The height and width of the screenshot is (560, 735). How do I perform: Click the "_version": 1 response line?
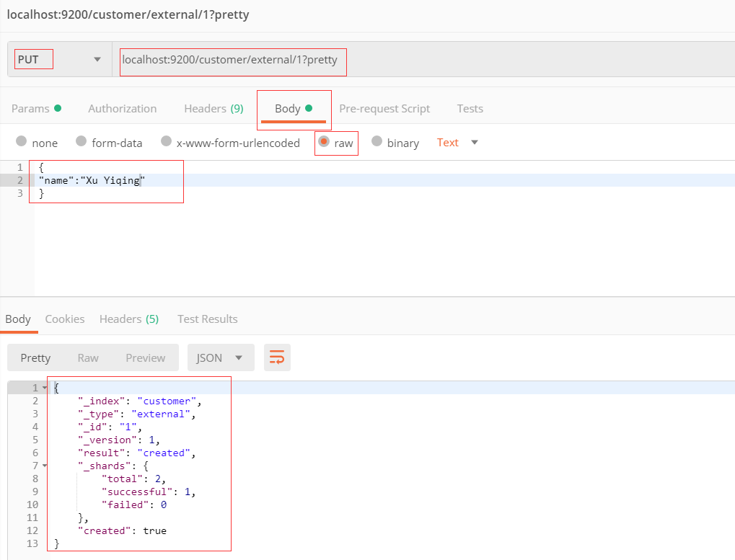pyautogui.click(x=118, y=440)
